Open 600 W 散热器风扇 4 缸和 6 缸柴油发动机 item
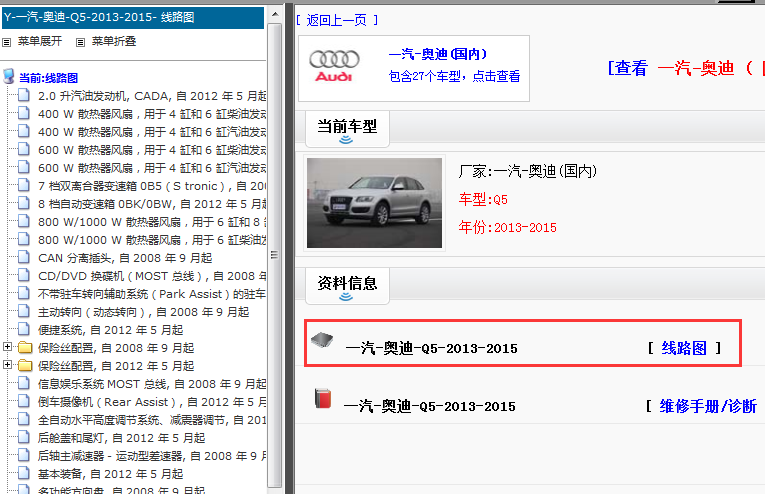Screen dimensions: 765x494 [x=152, y=150]
